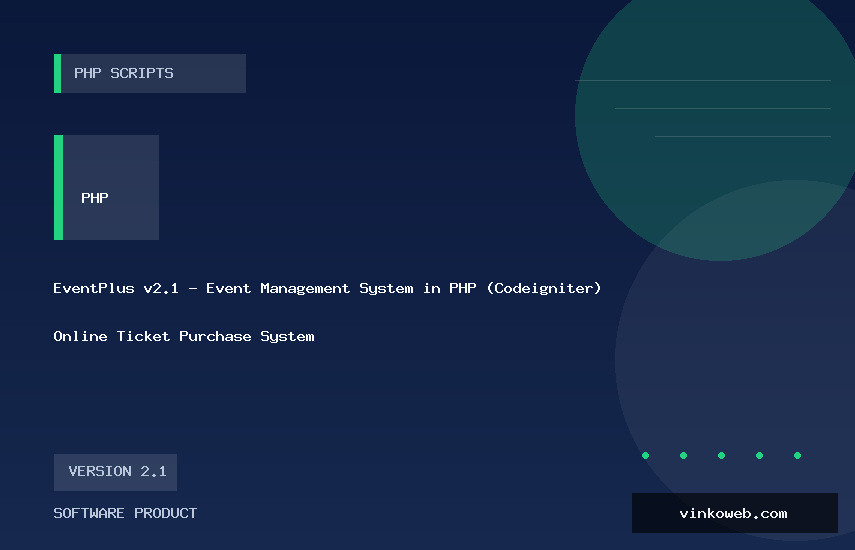Click the EventPlus v2.1 title text

(x=327, y=288)
